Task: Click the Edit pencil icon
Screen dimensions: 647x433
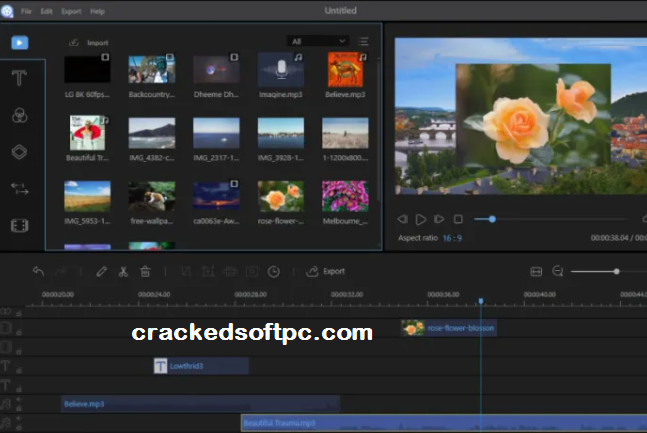Action: tap(102, 271)
